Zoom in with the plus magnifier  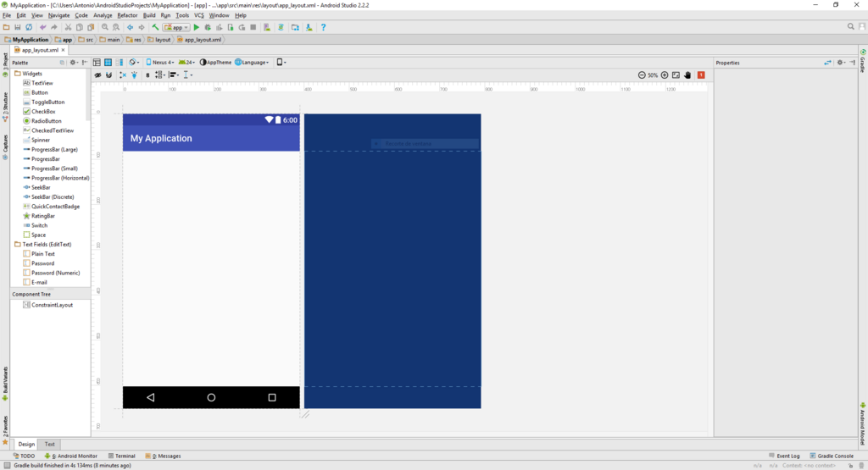665,75
